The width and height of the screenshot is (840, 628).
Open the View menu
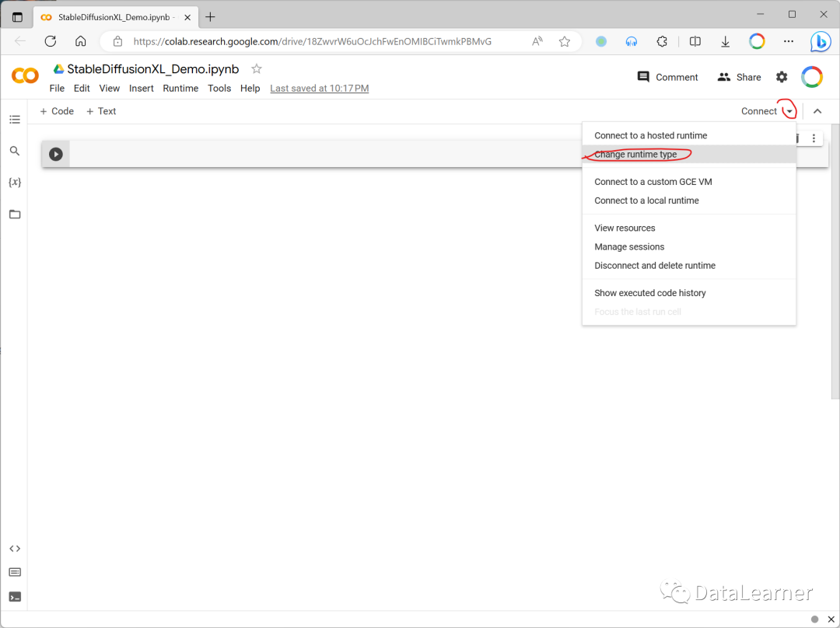110,89
